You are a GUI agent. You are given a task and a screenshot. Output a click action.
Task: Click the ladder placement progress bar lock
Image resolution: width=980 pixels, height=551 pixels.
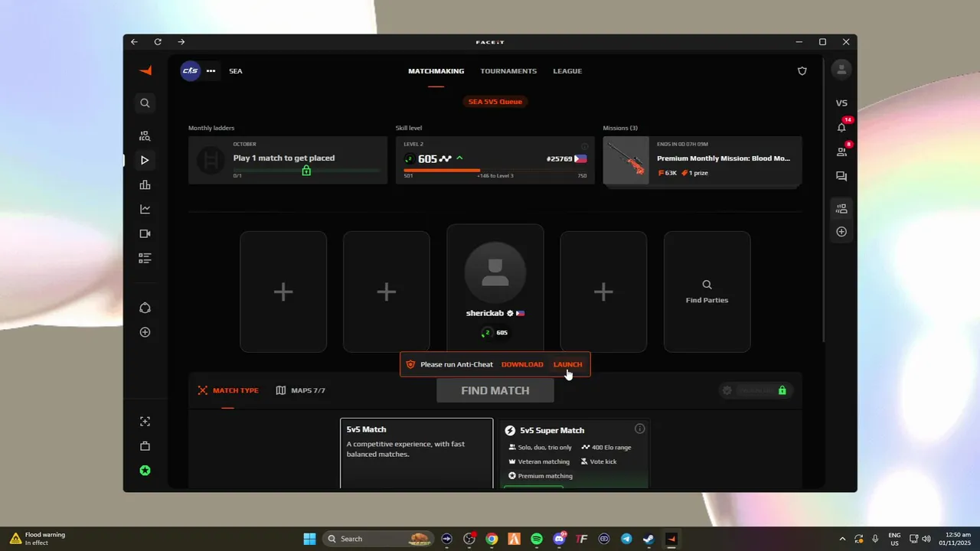(x=306, y=170)
